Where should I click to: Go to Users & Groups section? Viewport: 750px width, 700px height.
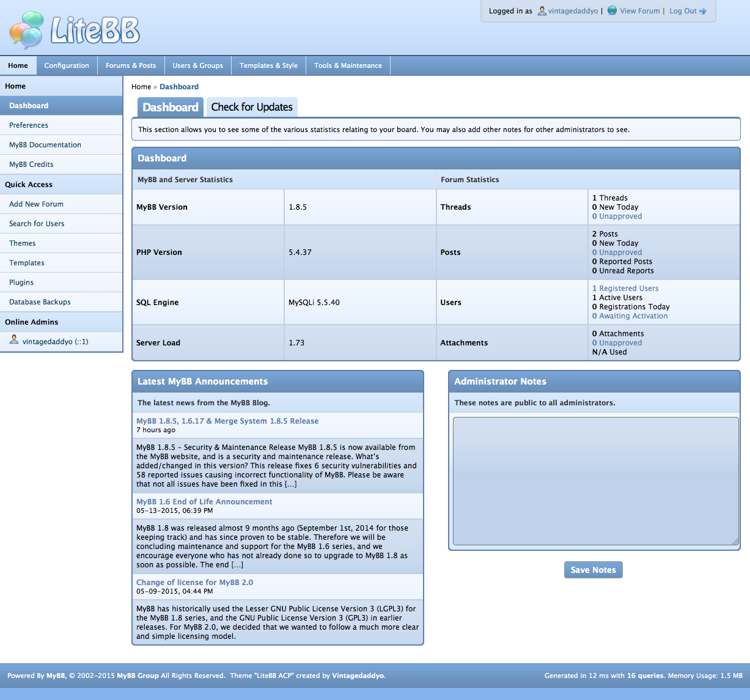pyautogui.click(x=197, y=65)
